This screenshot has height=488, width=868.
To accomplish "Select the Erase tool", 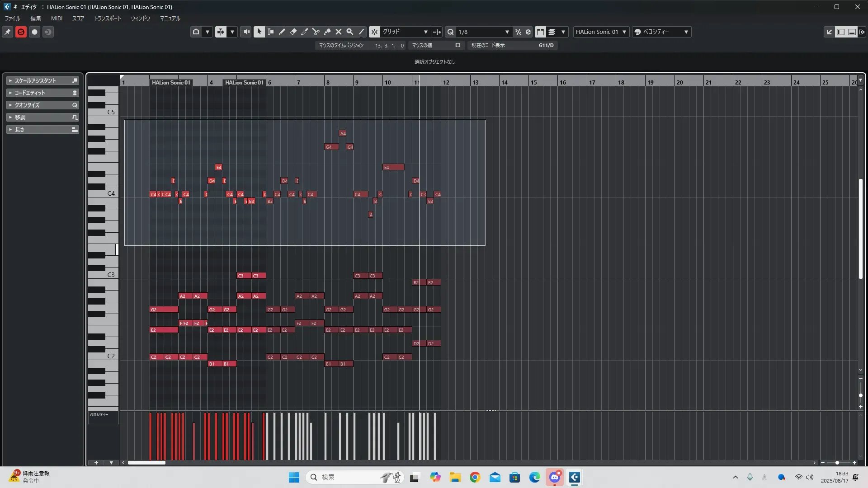I will tap(293, 32).
